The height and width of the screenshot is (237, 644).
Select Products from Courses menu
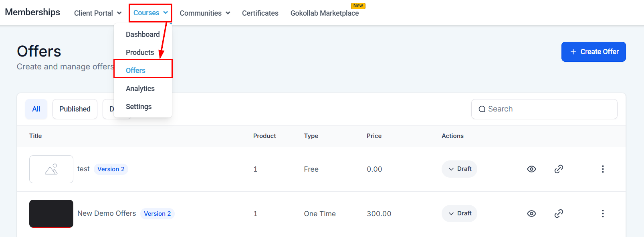coord(140,53)
